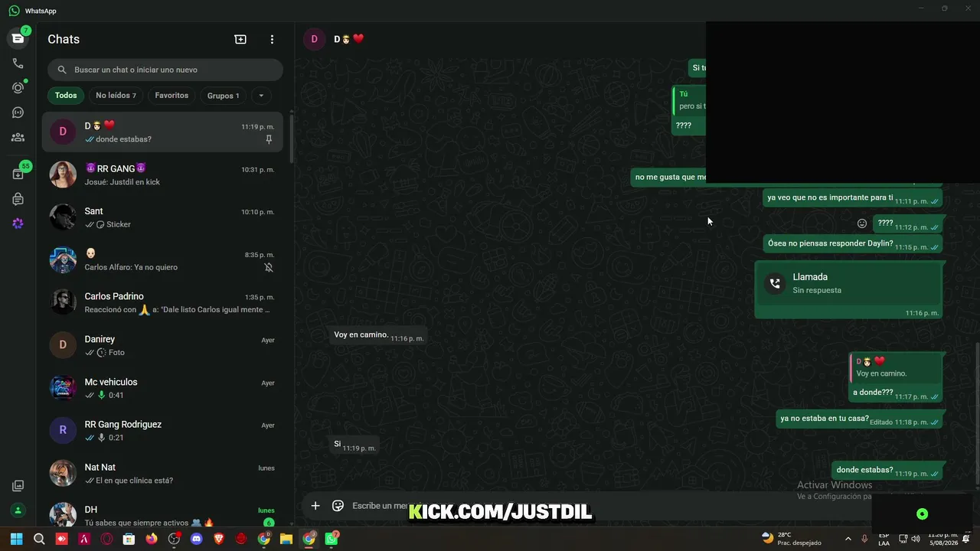This screenshot has width=980, height=551.
Task: React to the '????' message with the emoji icon
Action: [x=862, y=223]
